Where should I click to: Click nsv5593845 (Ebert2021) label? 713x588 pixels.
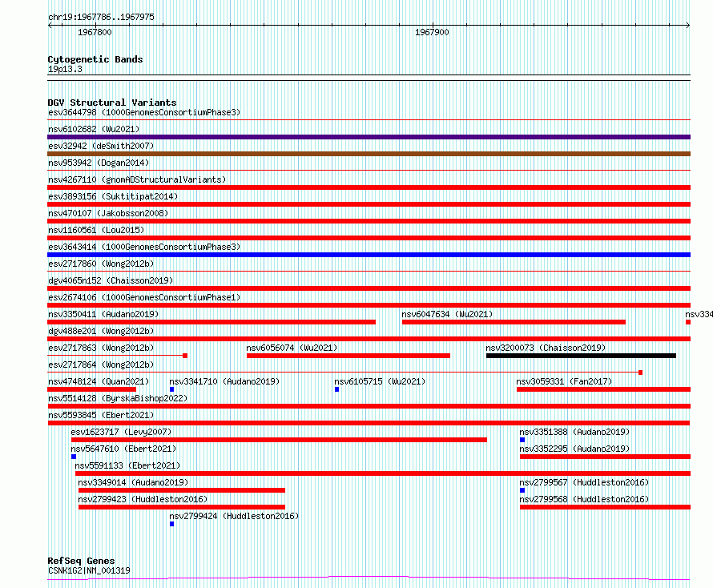click(101, 415)
